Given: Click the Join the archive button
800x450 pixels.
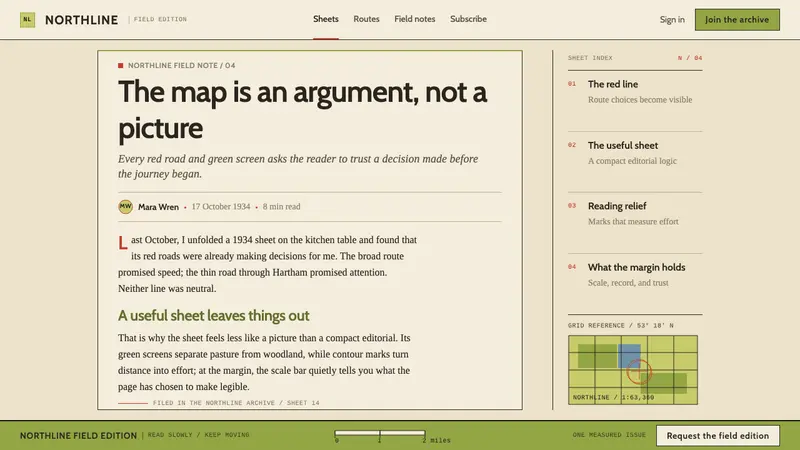Looking at the screenshot, I should click(x=737, y=19).
